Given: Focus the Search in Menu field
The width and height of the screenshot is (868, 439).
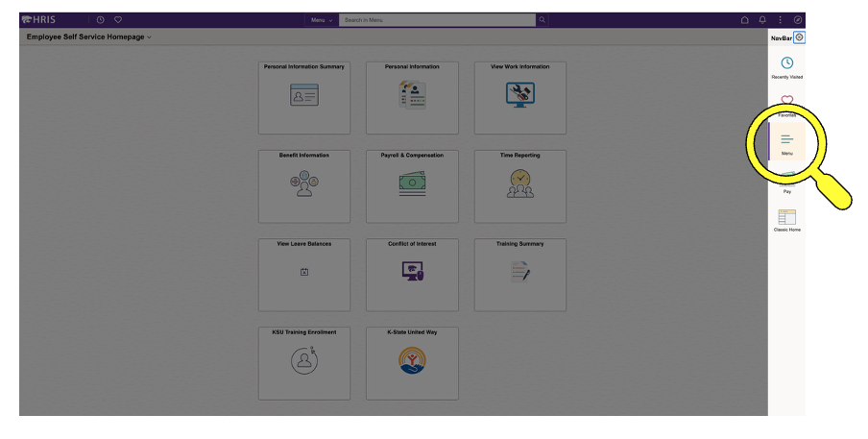Looking at the screenshot, I should point(437,20).
